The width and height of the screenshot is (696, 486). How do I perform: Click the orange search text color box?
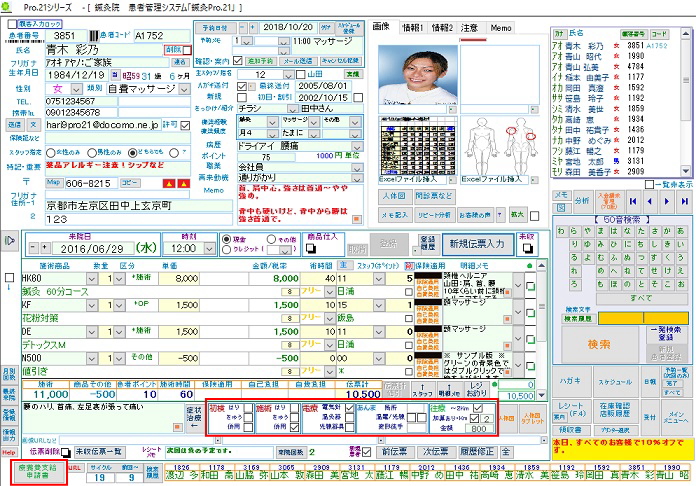[x=642, y=318]
